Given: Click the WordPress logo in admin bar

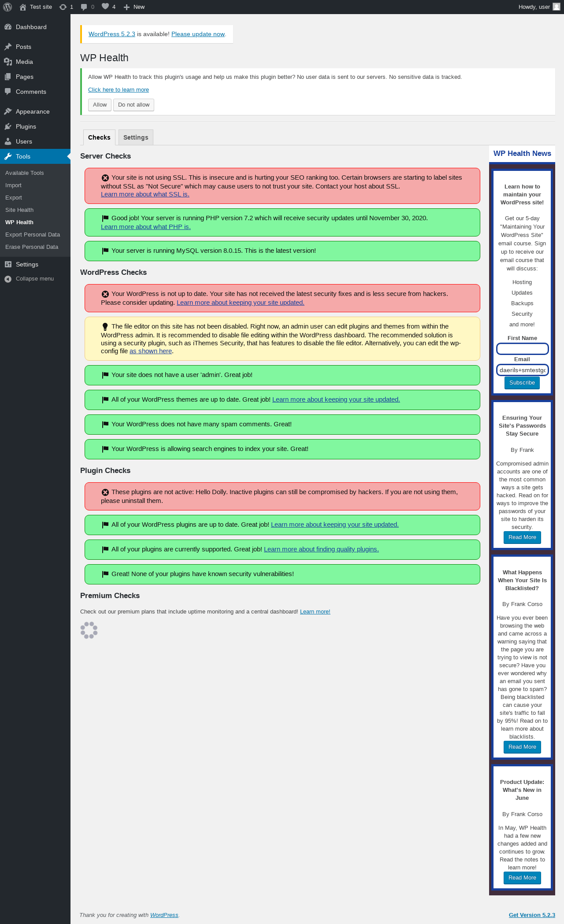Looking at the screenshot, I should 7,7.
